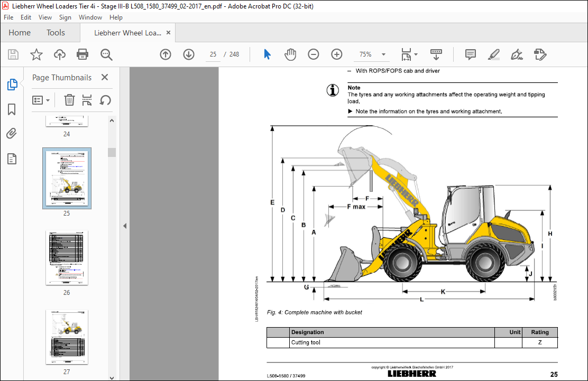Viewport: 588px width, 381px height.
Task: Click the 'Note' heading in the document
Action: [354, 88]
